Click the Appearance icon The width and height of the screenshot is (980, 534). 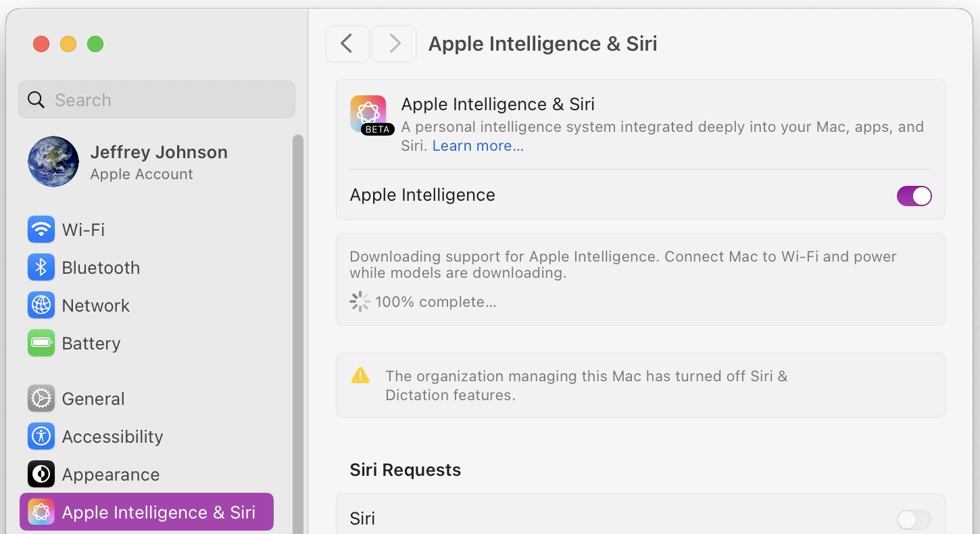coord(41,475)
